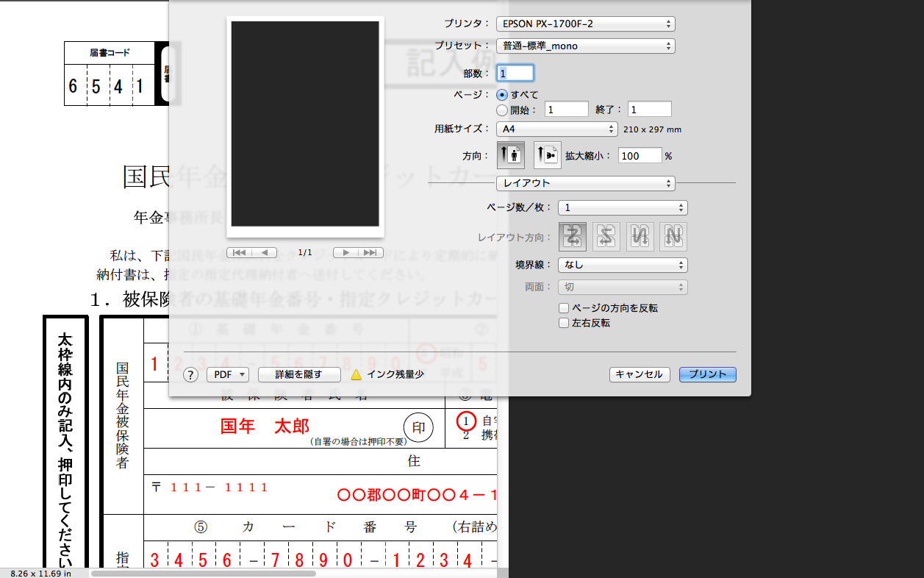The height and width of the screenshot is (578, 924).
Task: Click the 拡大縮小 scale percentage field
Action: click(x=640, y=156)
